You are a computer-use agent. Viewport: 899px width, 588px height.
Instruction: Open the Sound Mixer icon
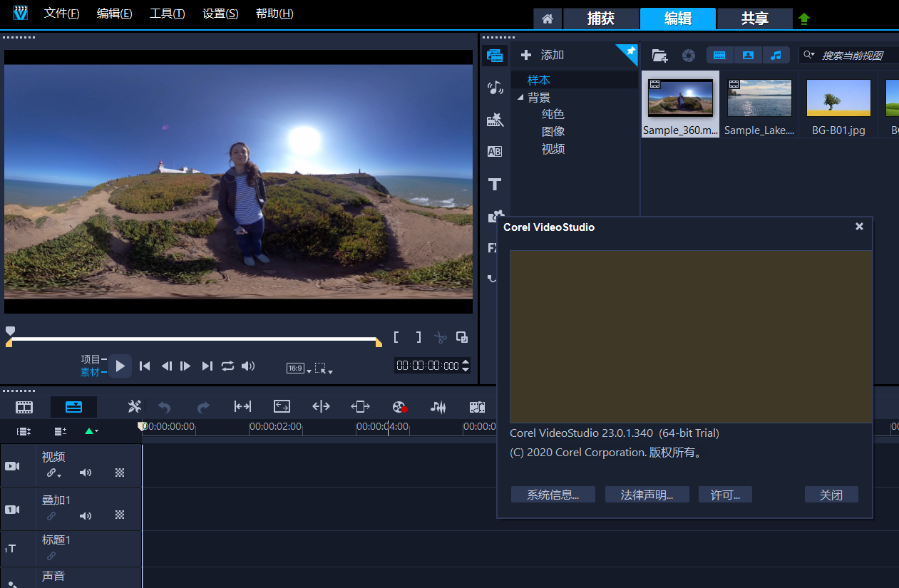click(438, 407)
